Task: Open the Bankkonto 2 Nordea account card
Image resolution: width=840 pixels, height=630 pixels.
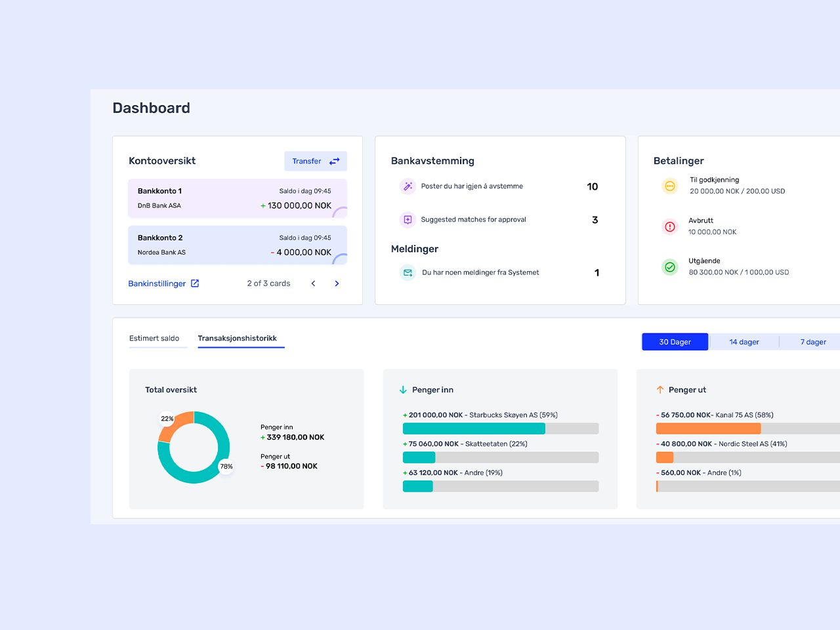Action: [237, 245]
